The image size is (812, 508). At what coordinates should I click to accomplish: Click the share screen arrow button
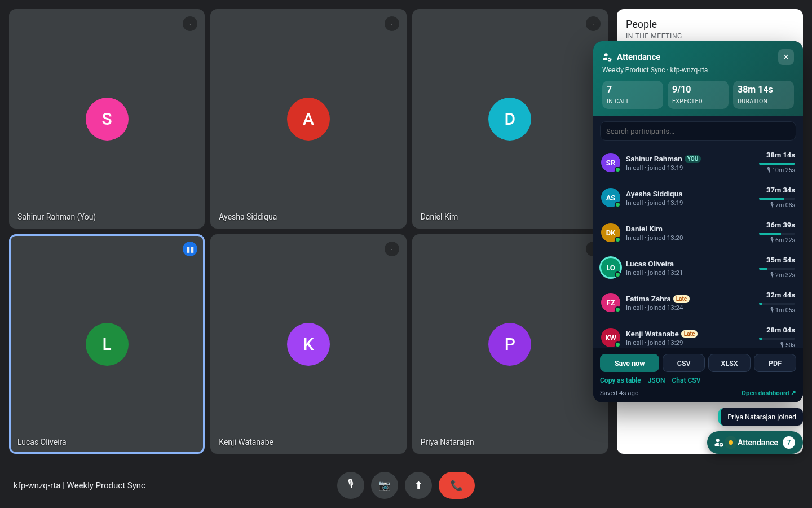[418, 485]
